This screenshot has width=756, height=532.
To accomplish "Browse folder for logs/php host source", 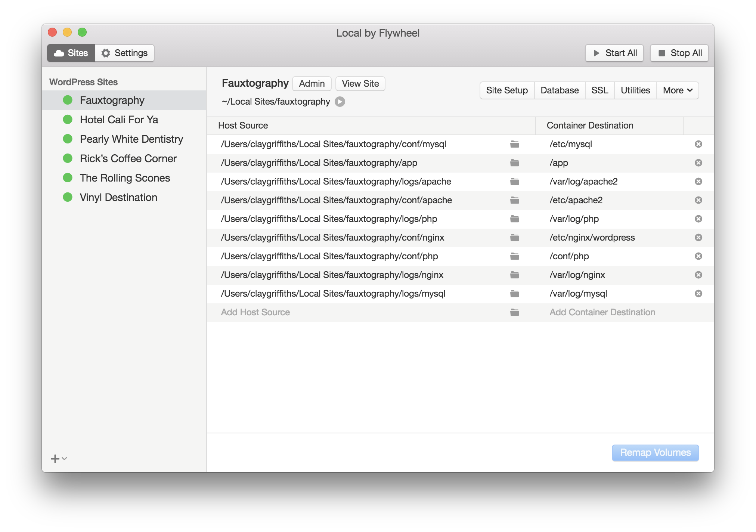I will tap(514, 219).
